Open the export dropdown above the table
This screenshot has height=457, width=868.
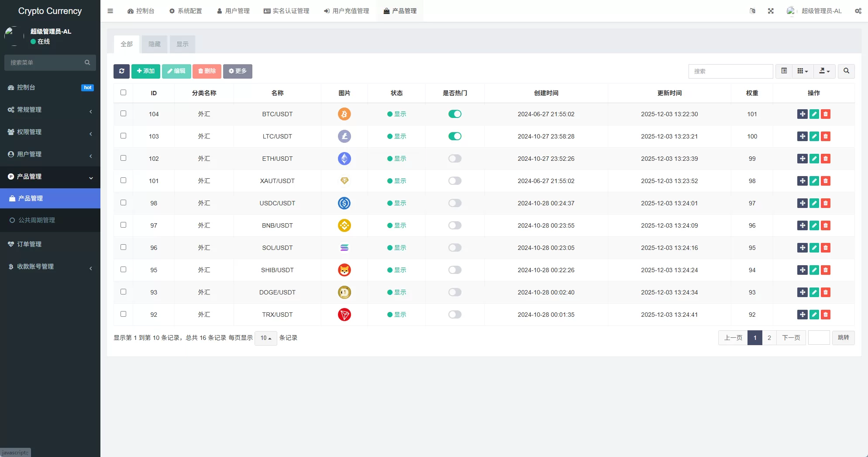824,71
